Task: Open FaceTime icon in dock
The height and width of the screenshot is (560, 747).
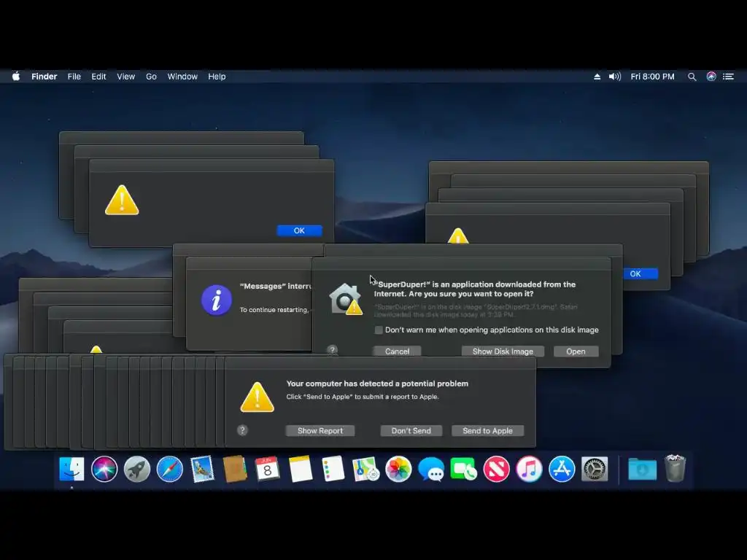Action: pyautogui.click(x=463, y=469)
